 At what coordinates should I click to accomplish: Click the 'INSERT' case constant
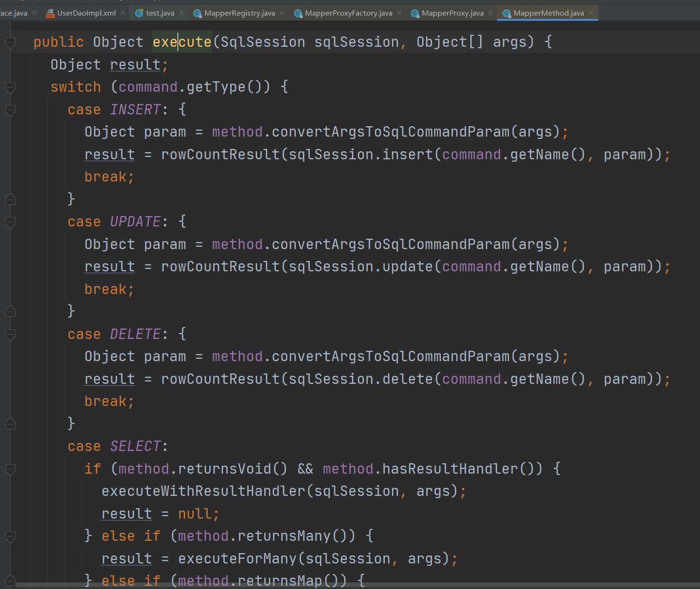click(x=136, y=110)
